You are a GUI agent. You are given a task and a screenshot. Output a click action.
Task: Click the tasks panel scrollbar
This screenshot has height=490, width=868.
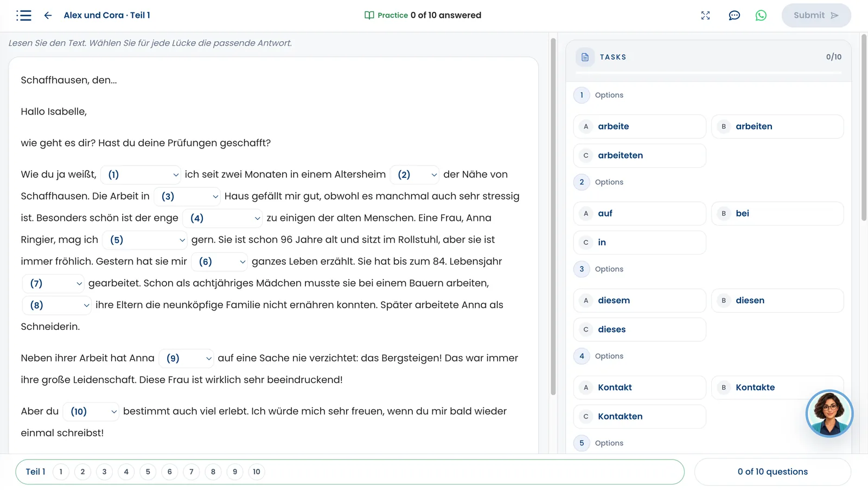coord(864,128)
